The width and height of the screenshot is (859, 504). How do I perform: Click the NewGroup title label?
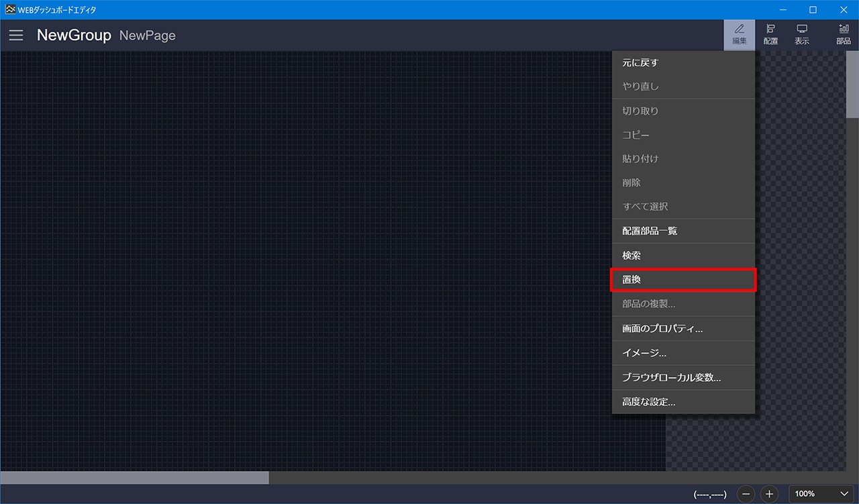(x=74, y=36)
